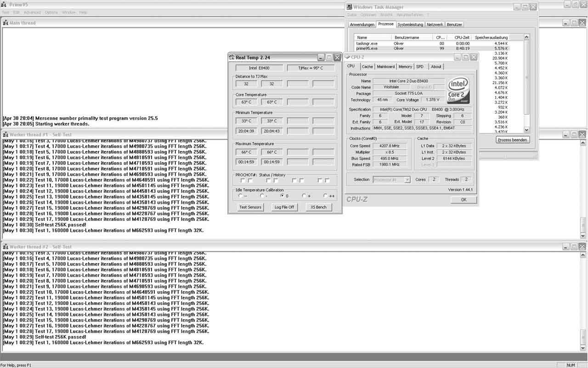Screen dimensions: 588x368
Task: Open the Ansicht menu in Task Manager
Action: click(x=386, y=15)
